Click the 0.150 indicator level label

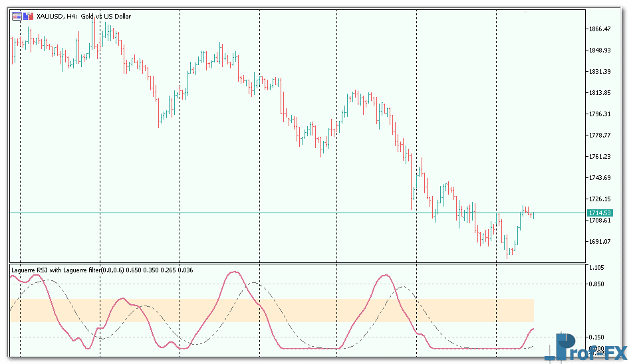pos(598,337)
